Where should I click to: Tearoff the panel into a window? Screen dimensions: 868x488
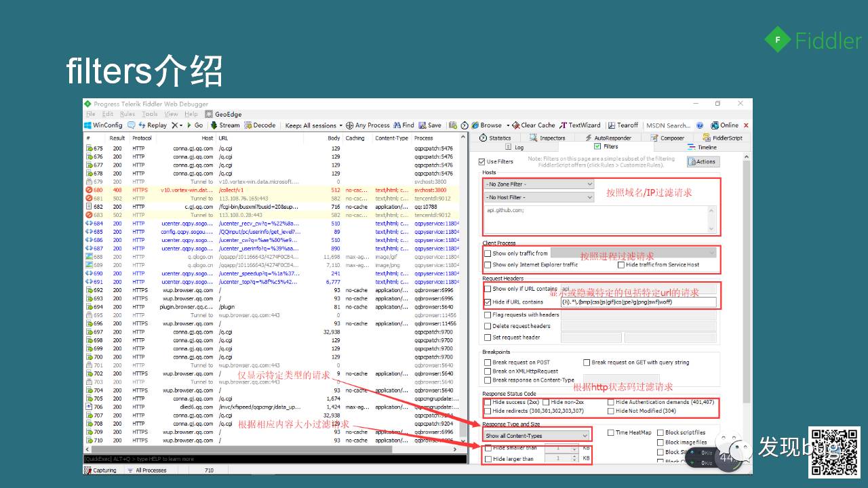click(x=623, y=125)
